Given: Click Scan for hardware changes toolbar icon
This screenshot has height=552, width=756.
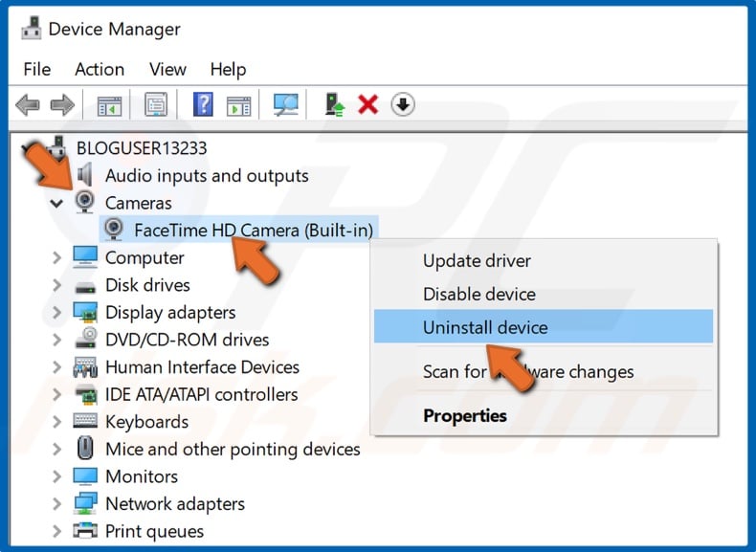Looking at the screenshot, I should click(286, 104).
